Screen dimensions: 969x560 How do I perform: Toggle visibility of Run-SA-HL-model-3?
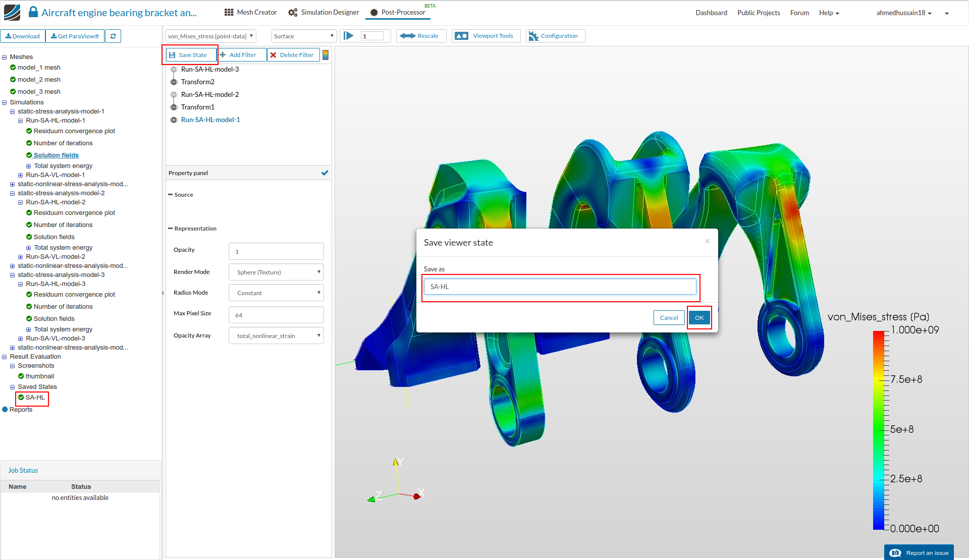tap(174, 70)
